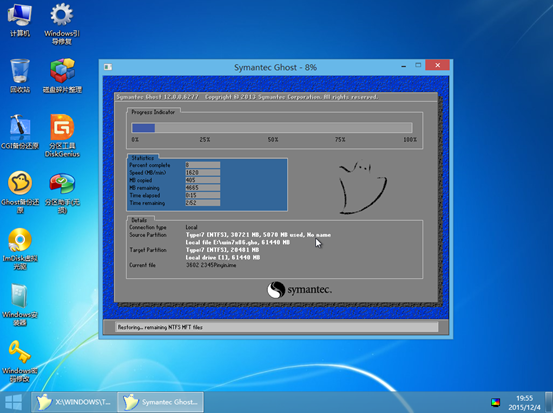This screenshot has height=413, width=553.
Task: Open the Windows密码修改 key icon
Action: (x=19, y=361)
